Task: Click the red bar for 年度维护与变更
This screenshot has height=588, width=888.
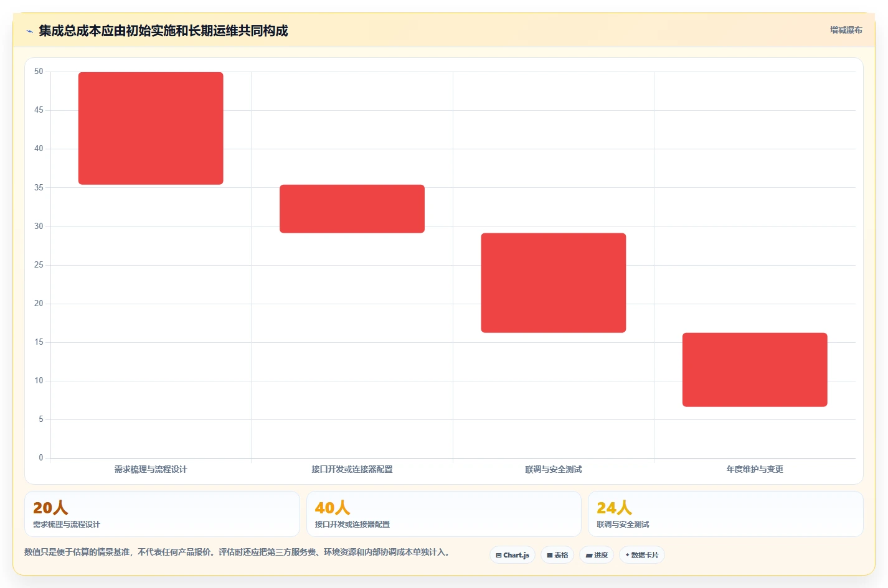Action: pos(755,370)
